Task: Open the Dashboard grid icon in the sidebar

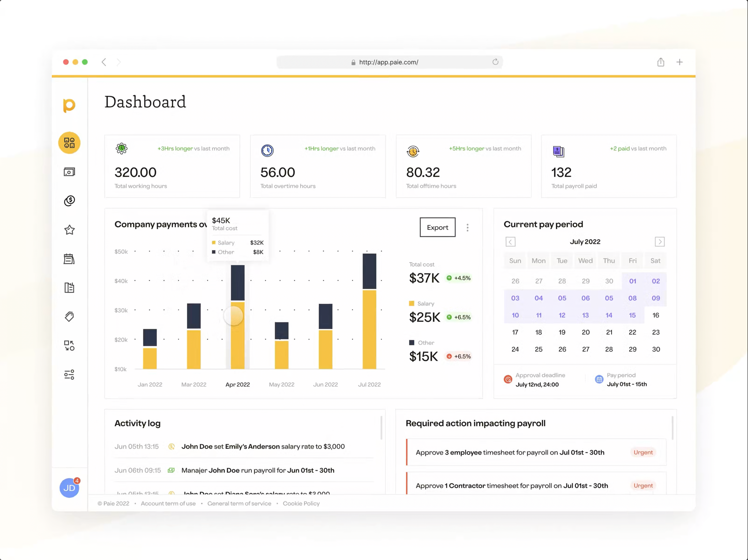Action: click(69, 143)
